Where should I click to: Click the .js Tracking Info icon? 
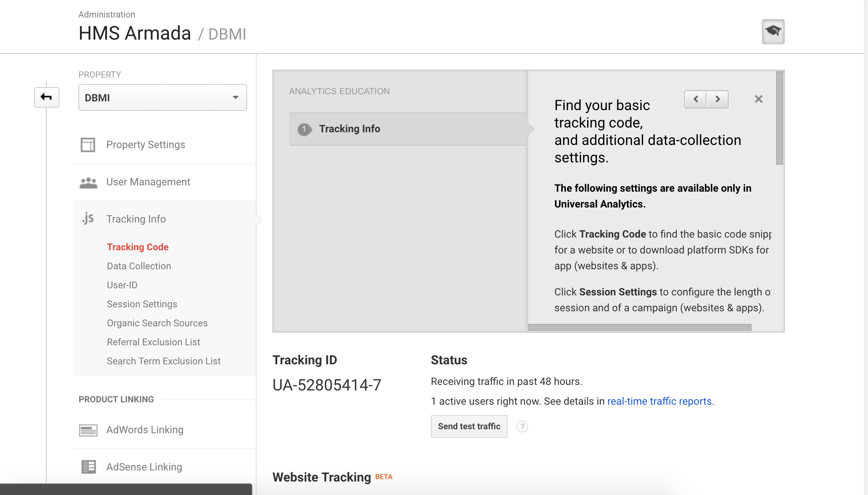88,218
